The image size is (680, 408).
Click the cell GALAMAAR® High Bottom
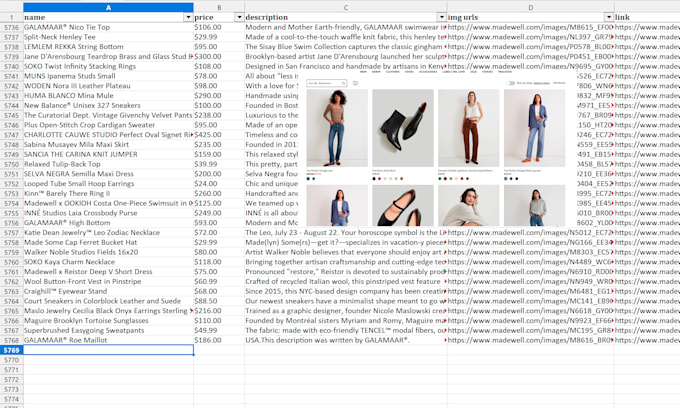(108, 223)
